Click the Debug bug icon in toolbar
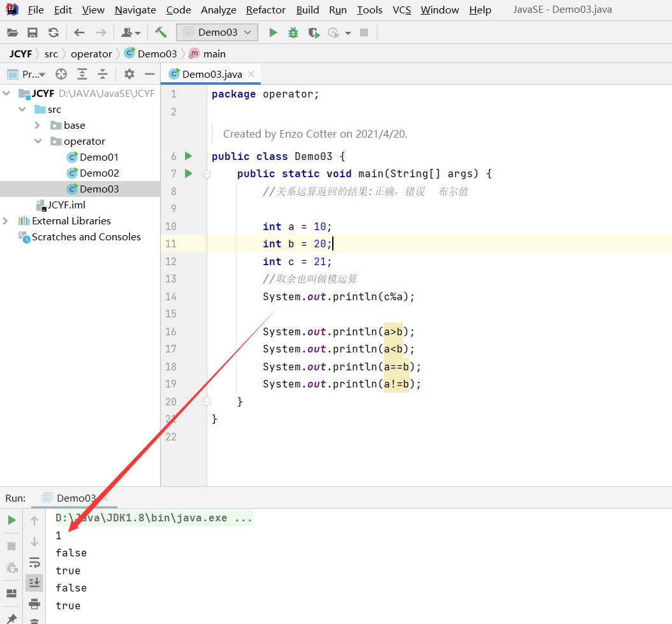Viewport: 672px width, 624px height. (293, 33)
